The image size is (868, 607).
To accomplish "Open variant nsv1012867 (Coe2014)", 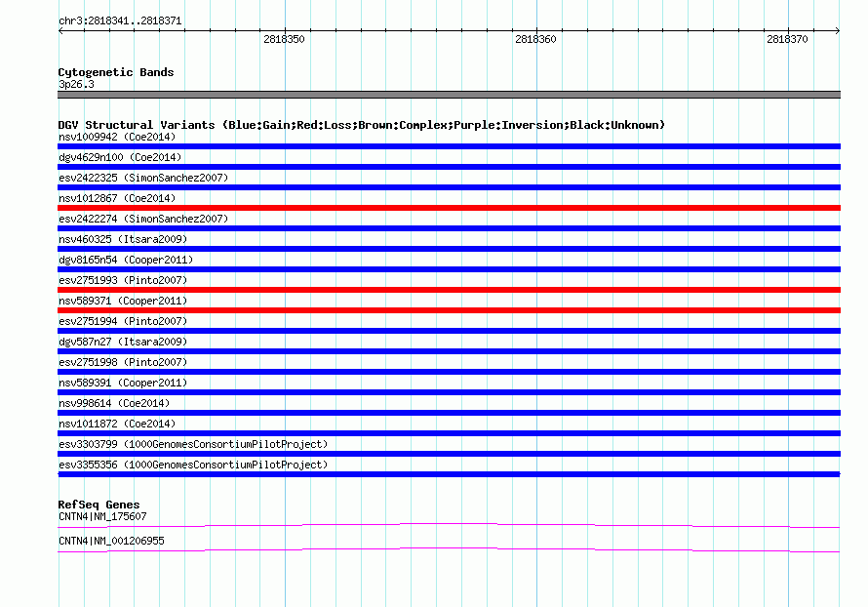I will click(x=117, y=198).
